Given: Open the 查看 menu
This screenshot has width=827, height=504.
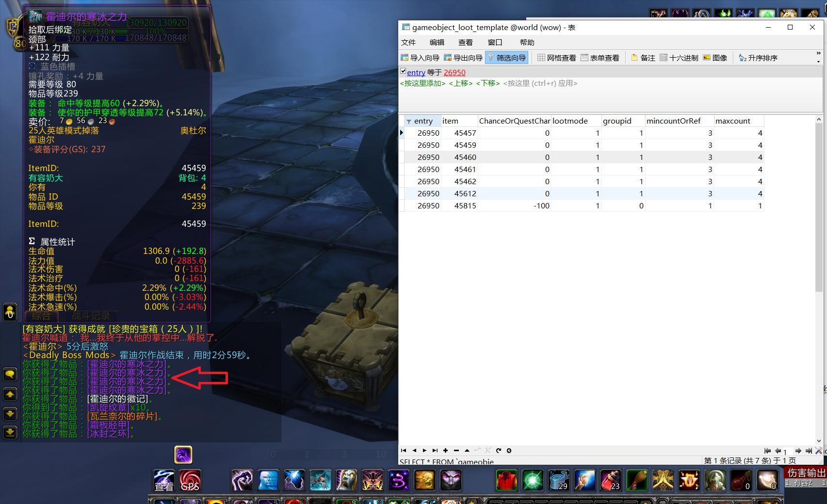Looking at the screenshot, I should point(466,43).
